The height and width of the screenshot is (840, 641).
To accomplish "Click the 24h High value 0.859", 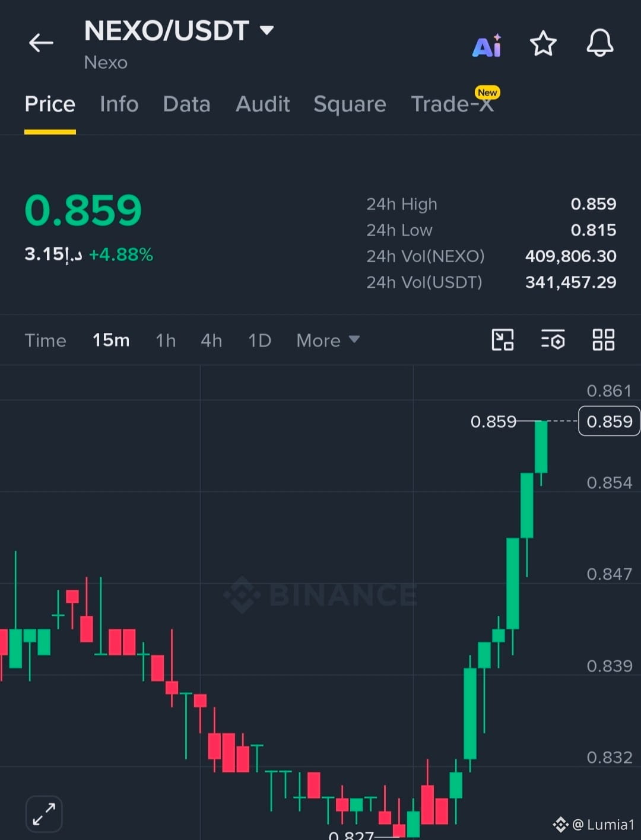I will (x=594, y=204).
